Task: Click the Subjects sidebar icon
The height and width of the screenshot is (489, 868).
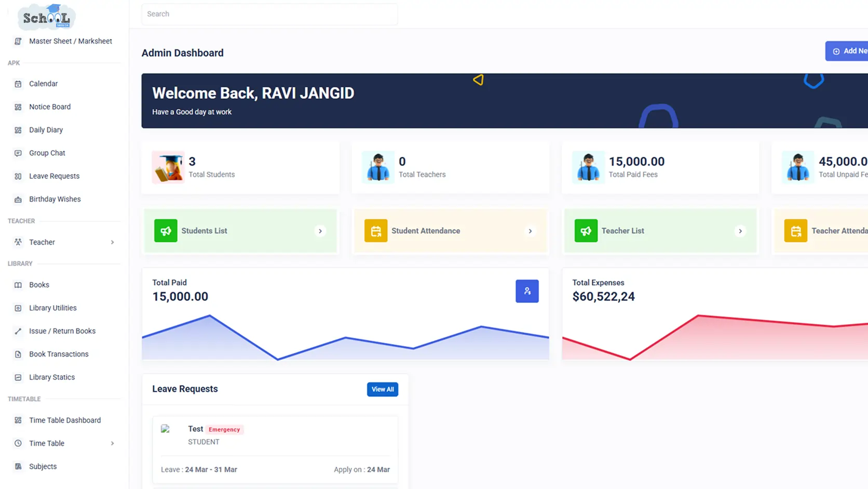Action: (x=18, y=467)
